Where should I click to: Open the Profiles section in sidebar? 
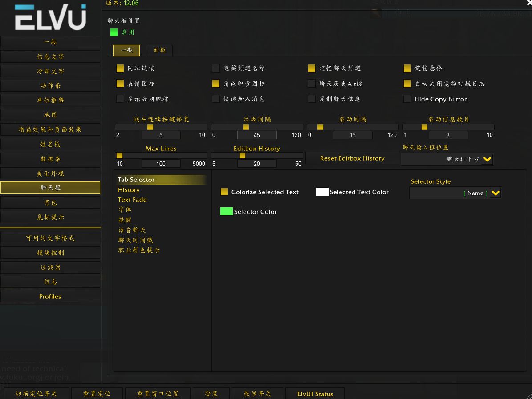coord(50,297)
